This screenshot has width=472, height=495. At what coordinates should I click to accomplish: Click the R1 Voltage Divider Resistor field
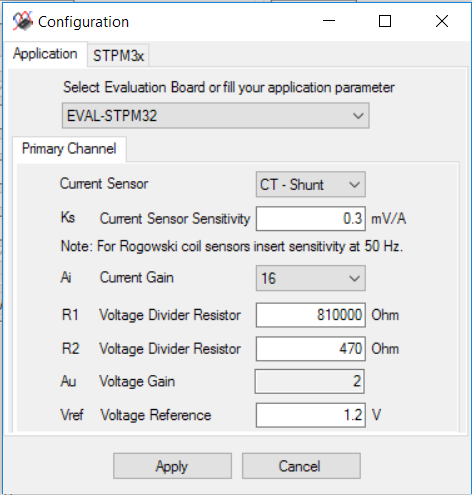pyautogui.click(x=311, y=315)
